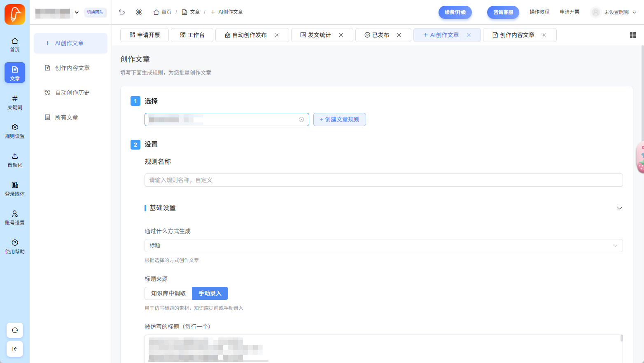Clear the selected rule in dropdown
The width and height of the screenshot is (644, 363).
click(x=301, y=119)
